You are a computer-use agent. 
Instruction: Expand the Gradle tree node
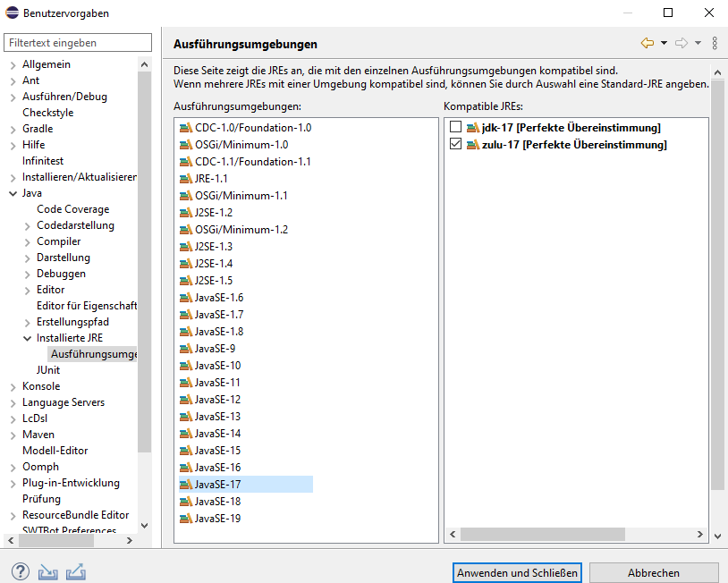coord(13,130)
